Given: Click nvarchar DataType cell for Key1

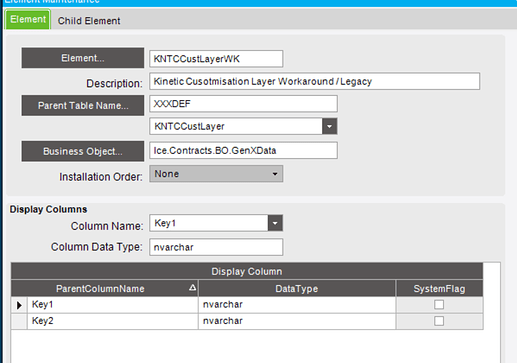Looking at the screenshot, I should pyautogui.click(x=297, y=305).
